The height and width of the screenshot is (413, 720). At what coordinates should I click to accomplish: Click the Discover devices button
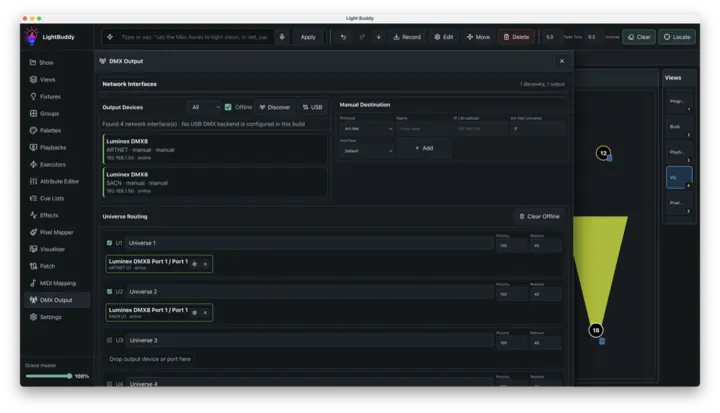[275, 107]
